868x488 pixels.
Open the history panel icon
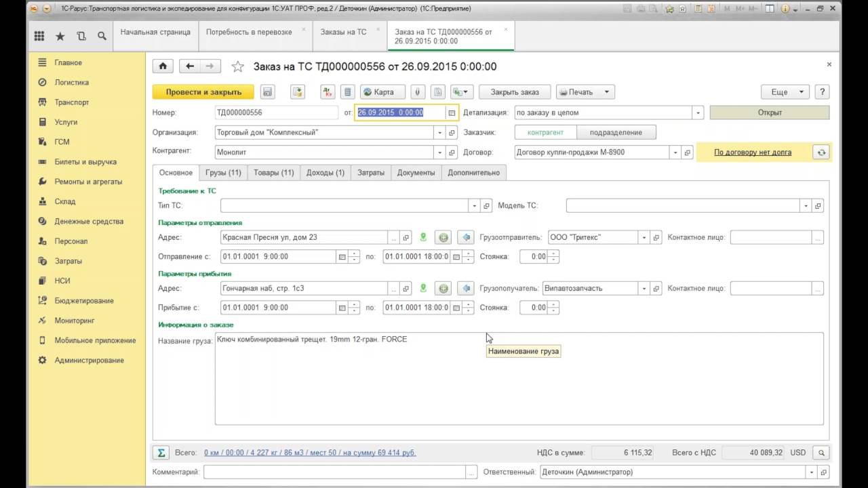pyautogui.click(x=81, y=37)
